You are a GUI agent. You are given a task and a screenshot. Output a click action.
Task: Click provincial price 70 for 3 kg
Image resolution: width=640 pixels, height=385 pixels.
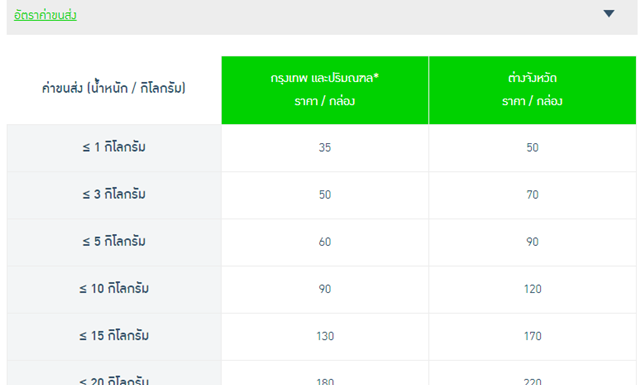532,195
